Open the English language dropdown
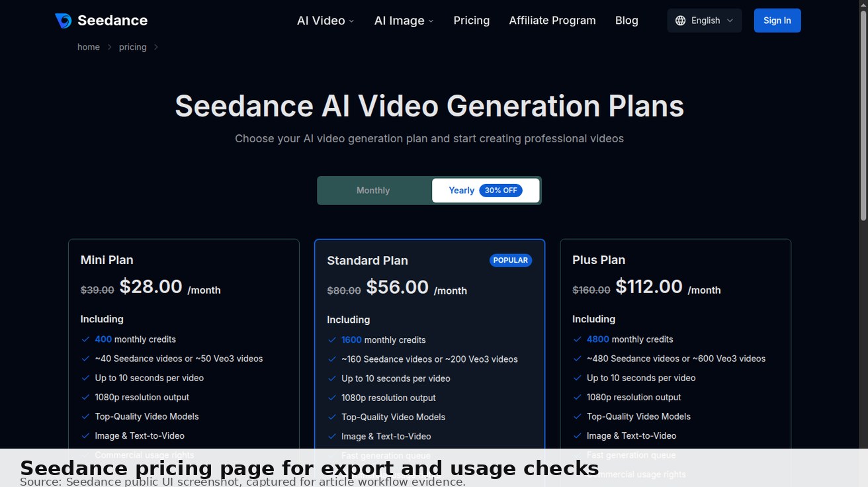868x487 pixels. (x=705, y=21)
